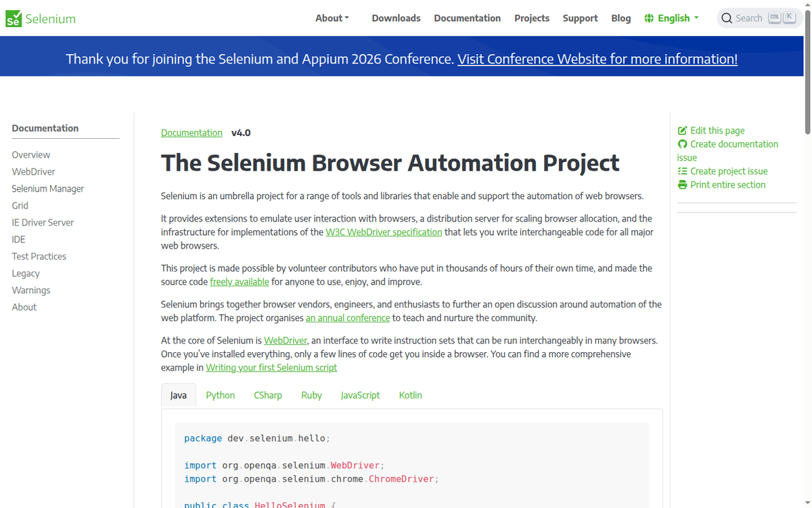Viewport: 812px width, 508px height.
Task: Open Documentation in the top navigation
Action: tap(468, 18)
